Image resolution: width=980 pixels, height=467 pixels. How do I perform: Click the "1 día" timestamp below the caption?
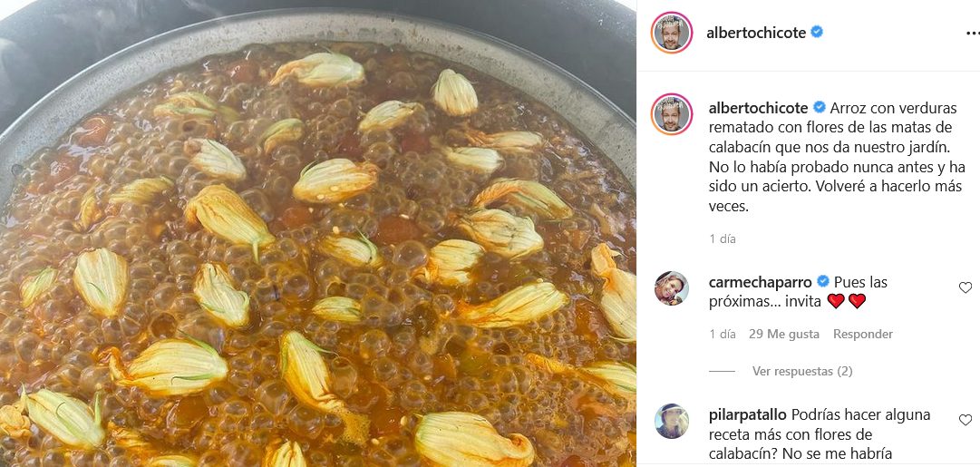[x=723, y=239]
